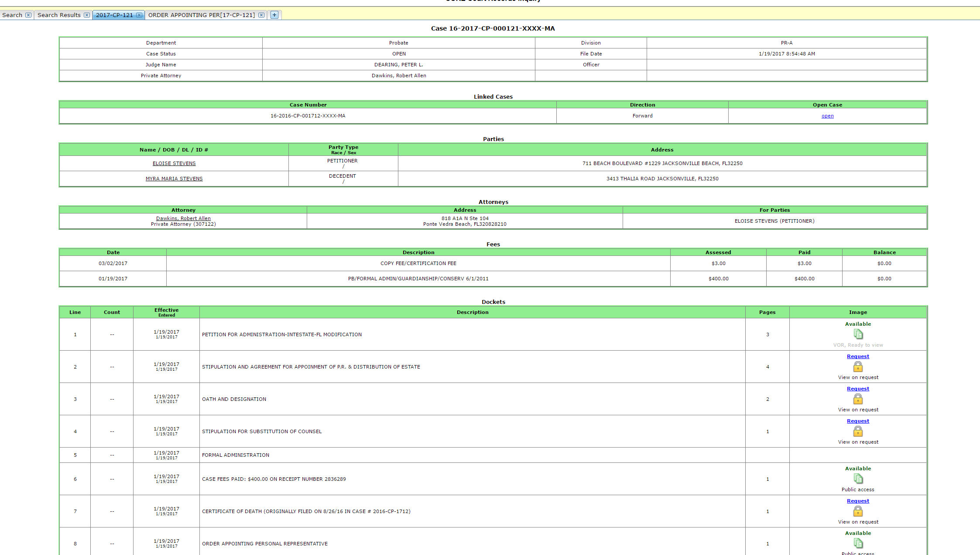Click ELOISE STEVENS (PETITIONER) in Attorneys table

click(774, 221)
